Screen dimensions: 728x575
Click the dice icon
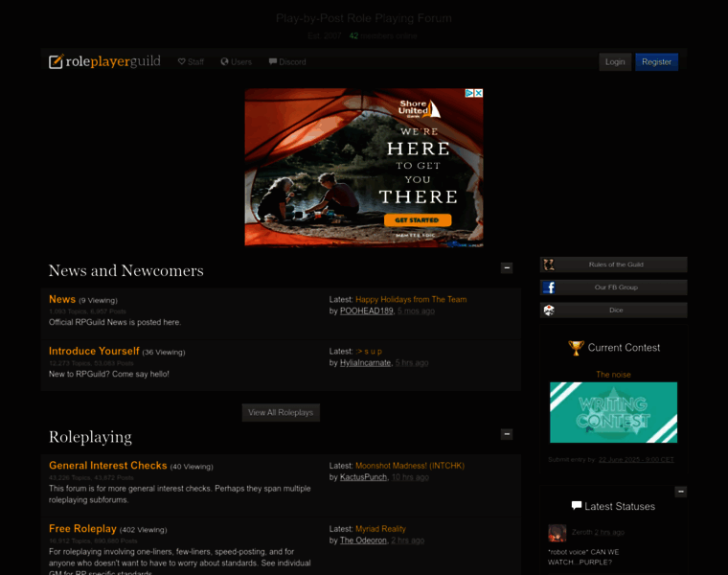[549, 310]
